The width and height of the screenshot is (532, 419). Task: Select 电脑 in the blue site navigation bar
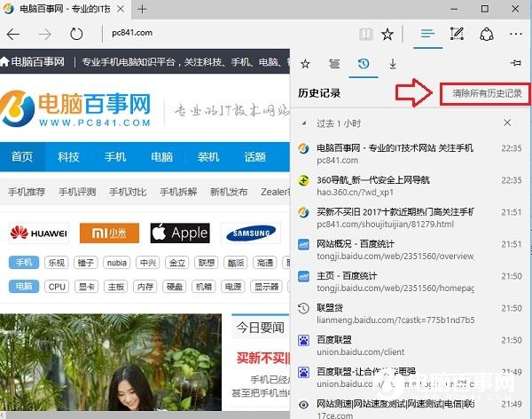tap(162, 156)
